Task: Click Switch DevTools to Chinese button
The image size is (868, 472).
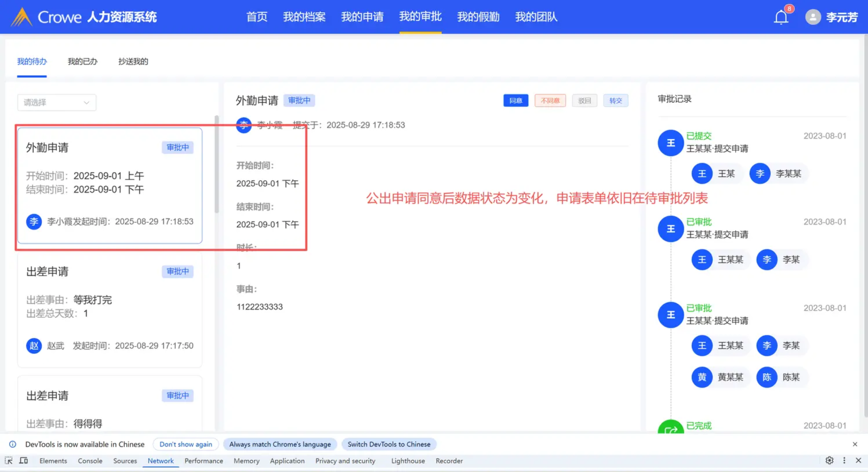Action: point(389,444)
